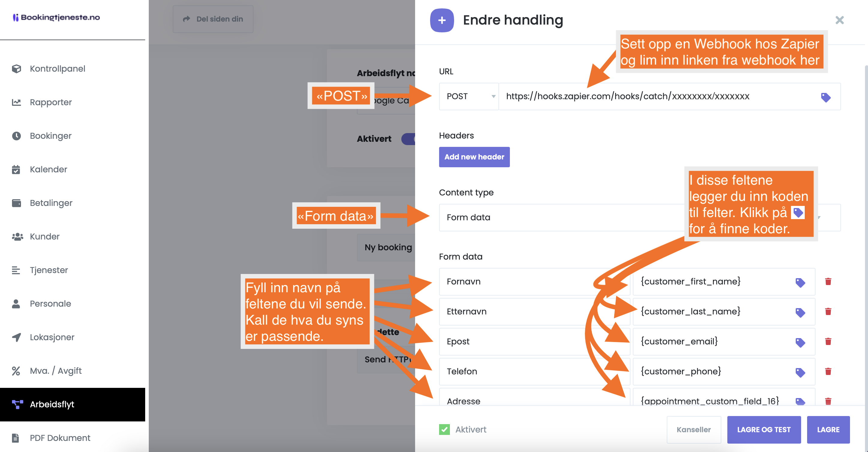This screenshot has height=452, width=868.
Task: Go to Bookinger in the sidebar
Action: pyautogui.click(x=51, y=136)
